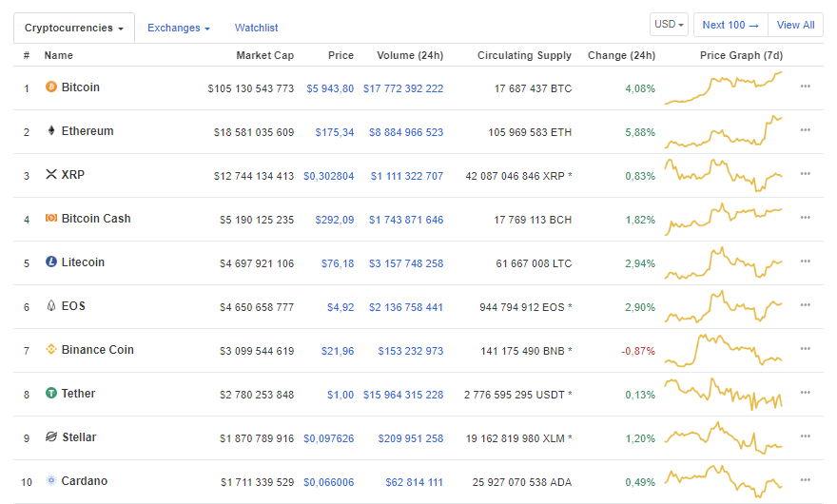Sort by the Name column header
Image resolution: width=837 pixels, height=504 pixels.
59,55
